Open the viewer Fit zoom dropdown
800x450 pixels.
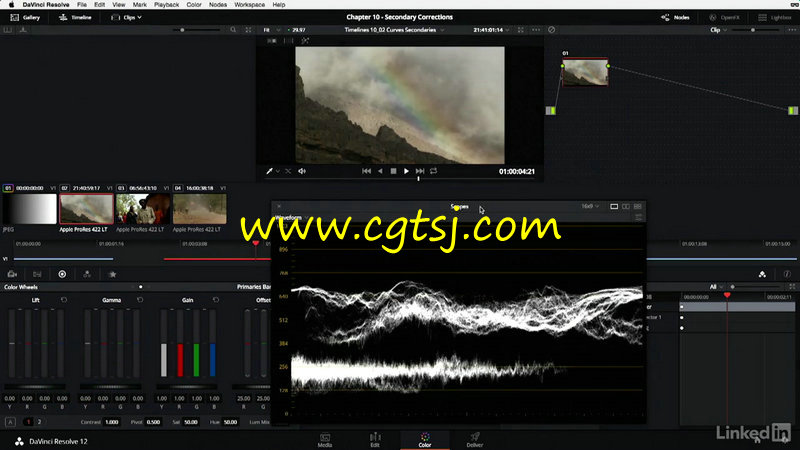pyautogui.click(x=271, y=30)
